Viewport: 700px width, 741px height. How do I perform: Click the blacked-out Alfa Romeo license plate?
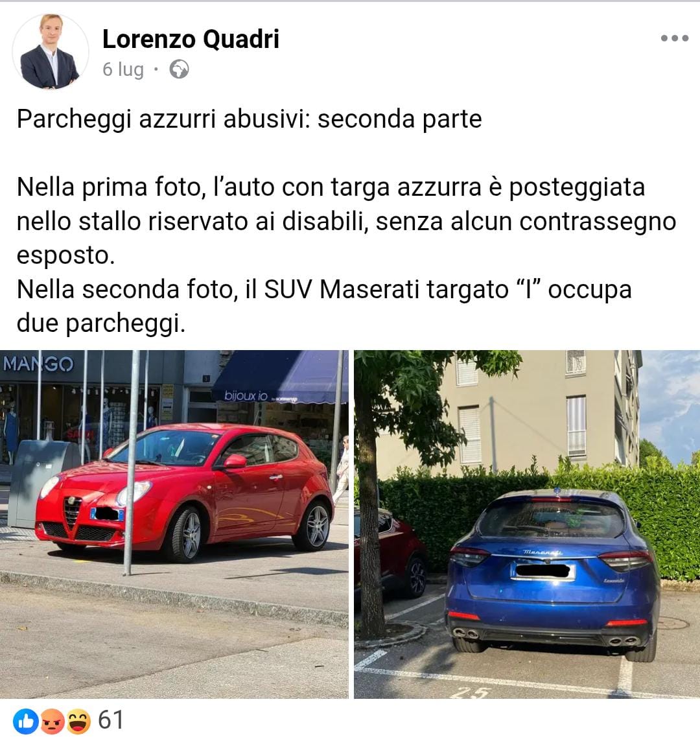click(x=107, y=513)
